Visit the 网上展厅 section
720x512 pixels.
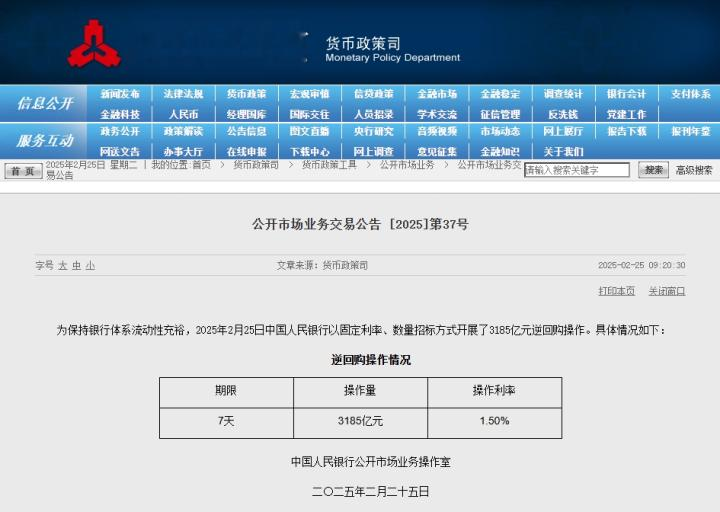pyautogui.click(x=563, y=131)
